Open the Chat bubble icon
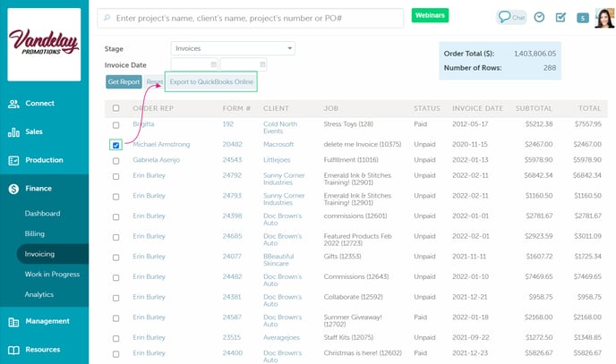 [504, 17]
